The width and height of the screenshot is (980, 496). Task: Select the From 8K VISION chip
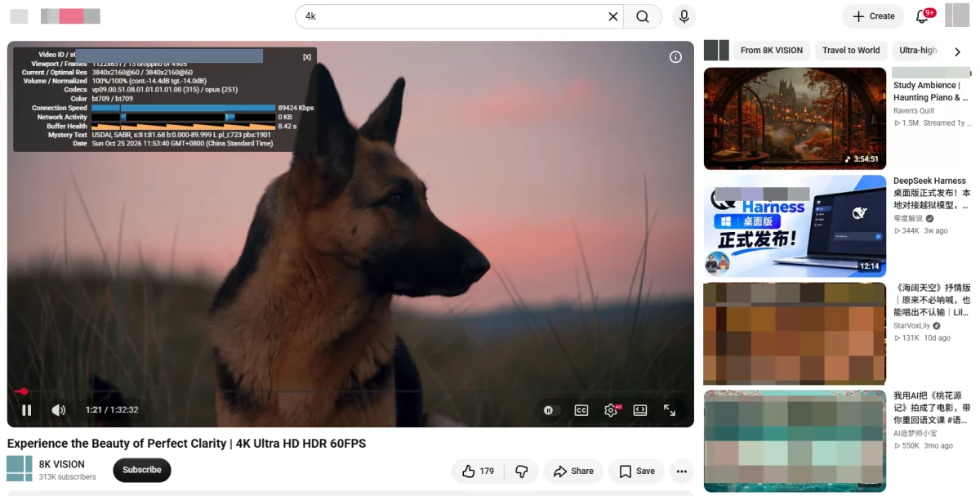click(772, 51)
